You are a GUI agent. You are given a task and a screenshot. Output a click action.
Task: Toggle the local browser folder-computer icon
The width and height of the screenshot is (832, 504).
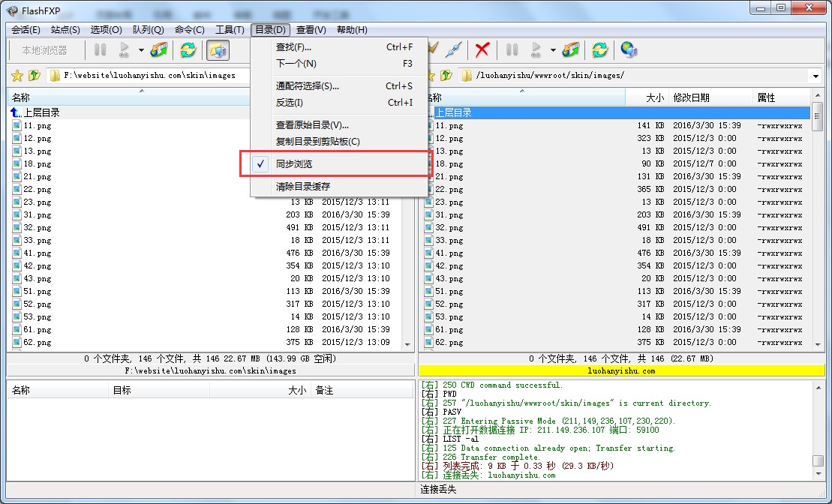[x=218, y=50]
